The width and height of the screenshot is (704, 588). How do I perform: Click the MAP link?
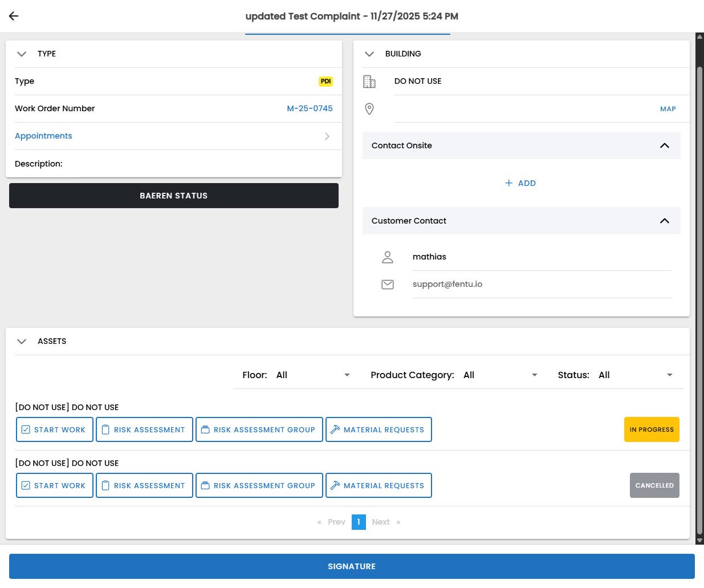668,109
